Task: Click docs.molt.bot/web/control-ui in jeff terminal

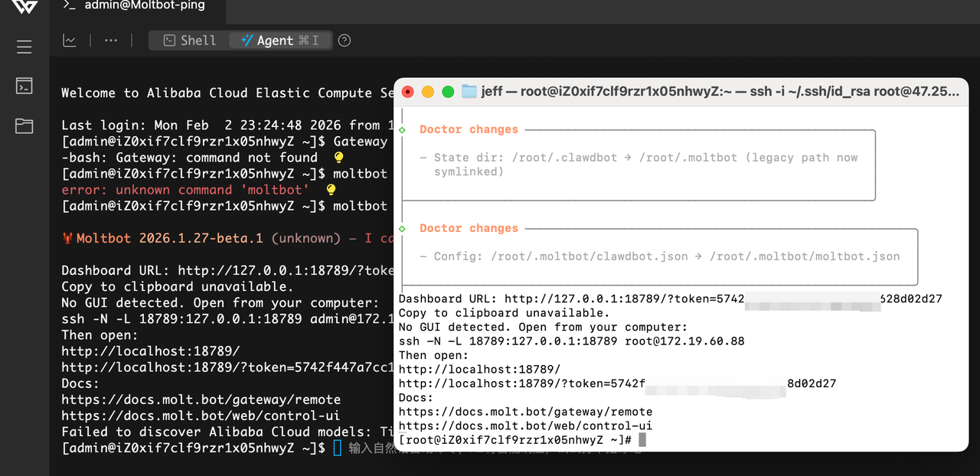Action: tap(525, 425)
